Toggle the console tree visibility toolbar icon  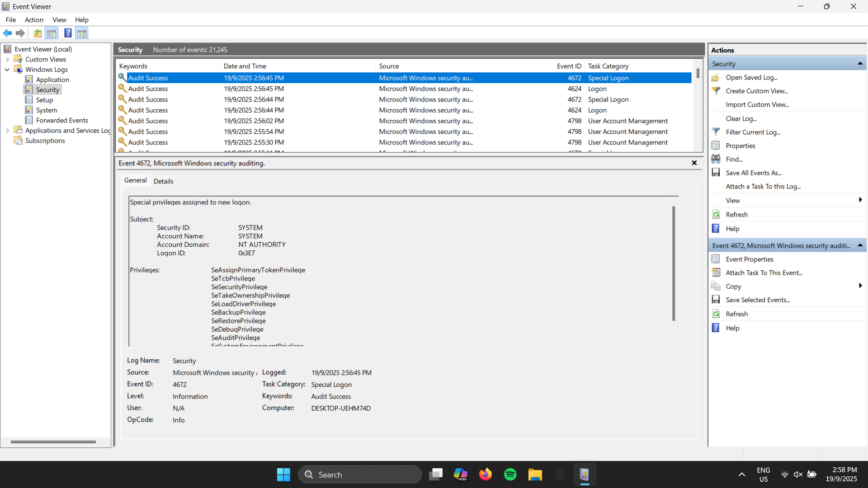click(51, 33)
